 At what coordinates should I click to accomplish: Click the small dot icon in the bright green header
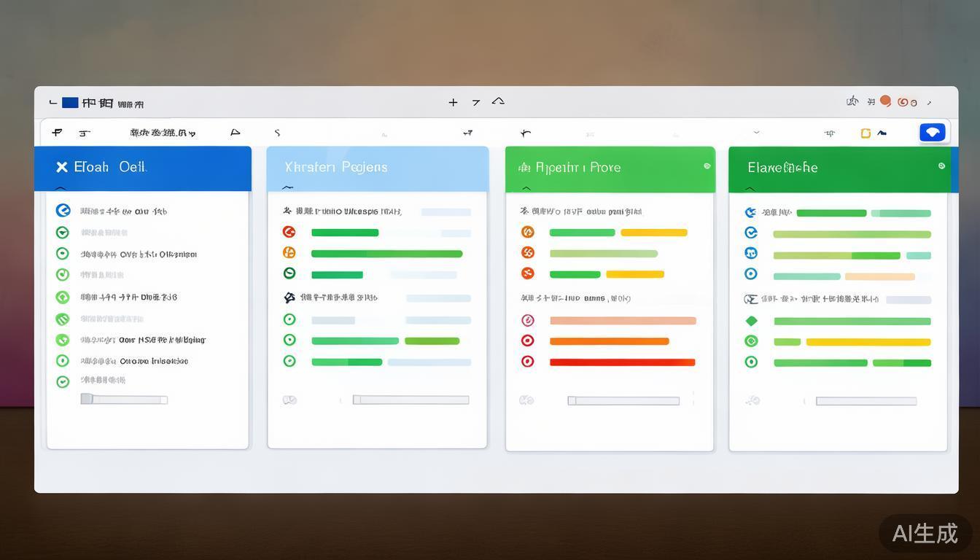pos(707,166)
